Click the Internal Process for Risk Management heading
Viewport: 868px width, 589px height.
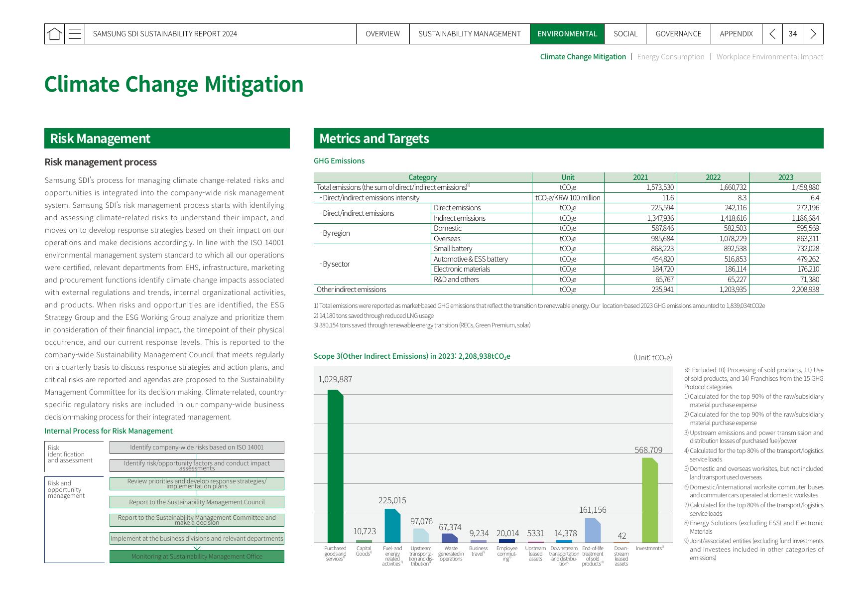(x=109, y=431)
